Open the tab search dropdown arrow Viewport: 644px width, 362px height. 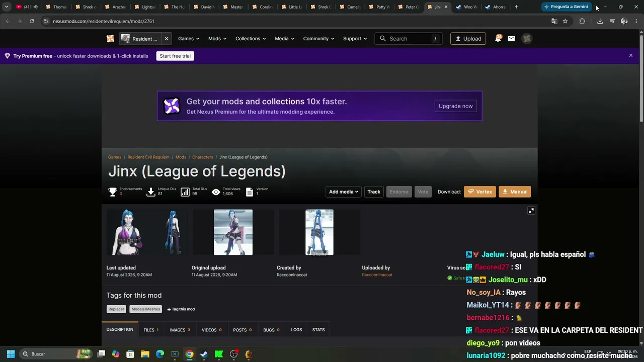pos(7,7)
